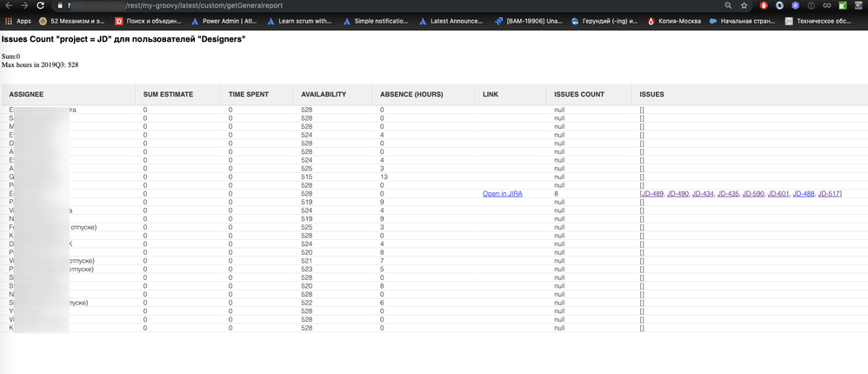Click the infinity-shaped extension icon
Viewport: 868px width, 374px height.
click(827, 5)
